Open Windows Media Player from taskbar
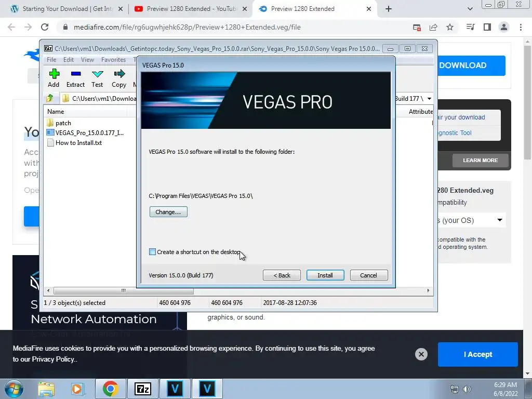The height and width of the screenshot is (399, 532). point(77,389)
